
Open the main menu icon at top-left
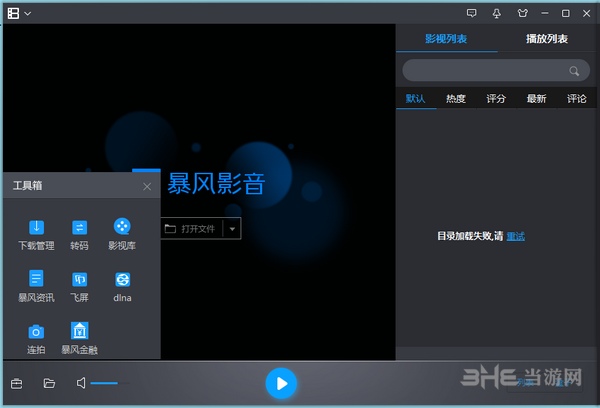pos(13,13)
